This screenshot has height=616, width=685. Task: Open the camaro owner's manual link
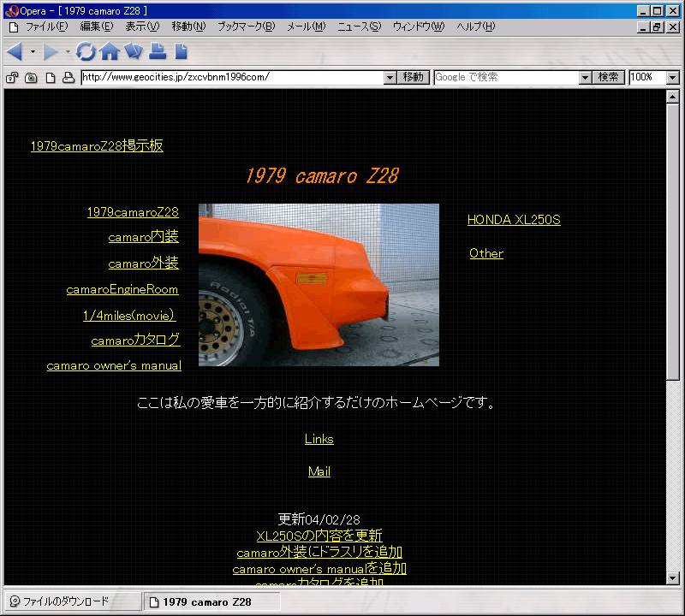[114, 365]
